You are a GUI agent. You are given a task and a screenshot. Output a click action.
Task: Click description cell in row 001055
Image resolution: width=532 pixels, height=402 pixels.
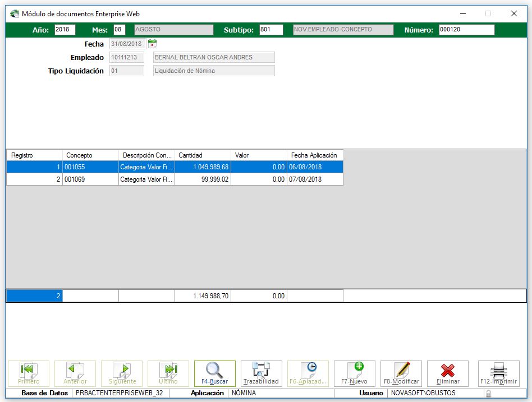pos(146,167)
